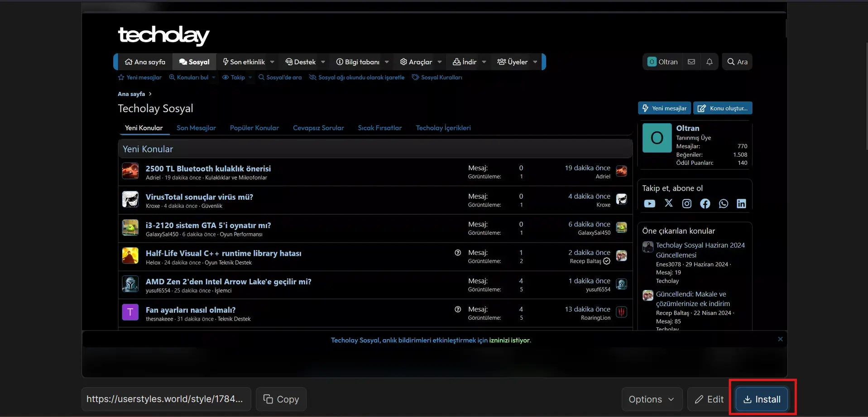Switch to Popüler Konular tab

coord(254,128)
